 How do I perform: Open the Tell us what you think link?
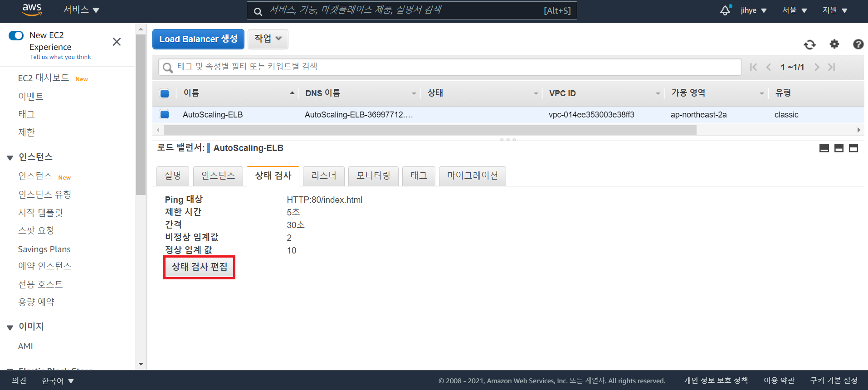pyautogui.click(x=60, y=57)
